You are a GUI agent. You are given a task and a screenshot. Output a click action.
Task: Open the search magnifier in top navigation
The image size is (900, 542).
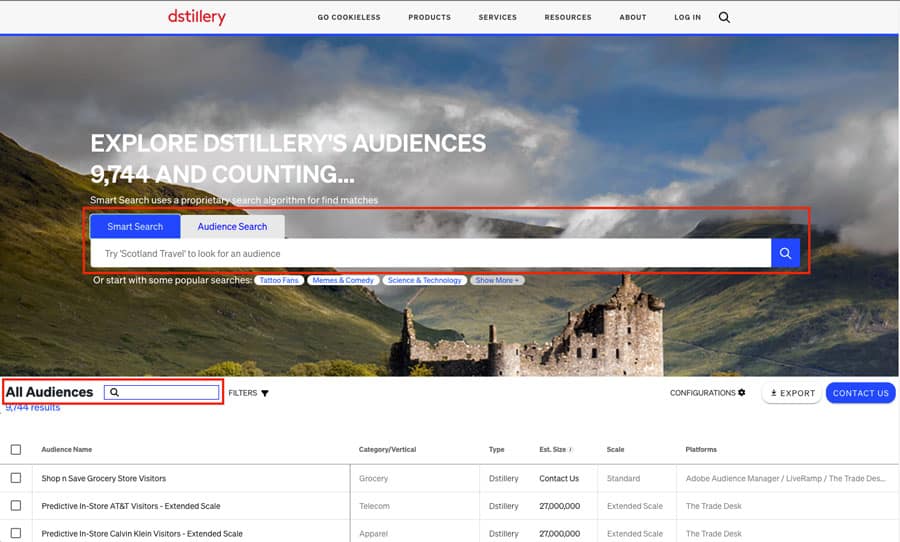(724, 17)
